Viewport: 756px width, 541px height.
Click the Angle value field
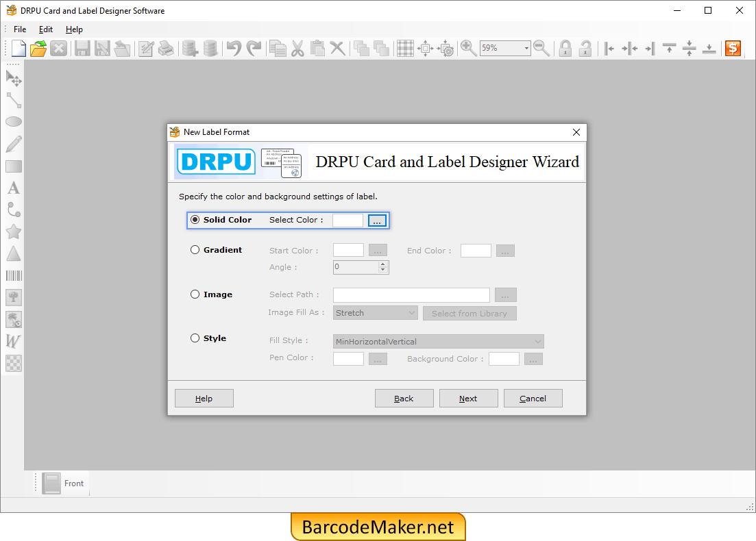pyautogui.click(x=356, y=267)
